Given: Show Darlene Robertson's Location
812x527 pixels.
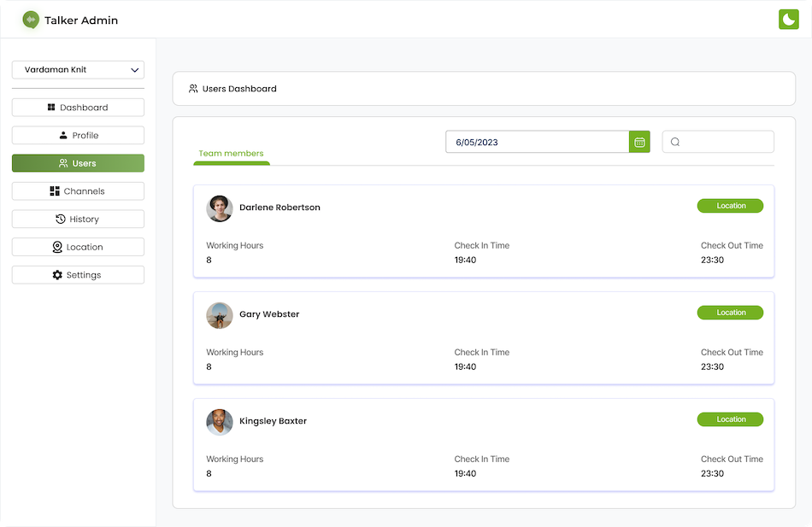Looking at the screenshot, I should coord(730,206).
